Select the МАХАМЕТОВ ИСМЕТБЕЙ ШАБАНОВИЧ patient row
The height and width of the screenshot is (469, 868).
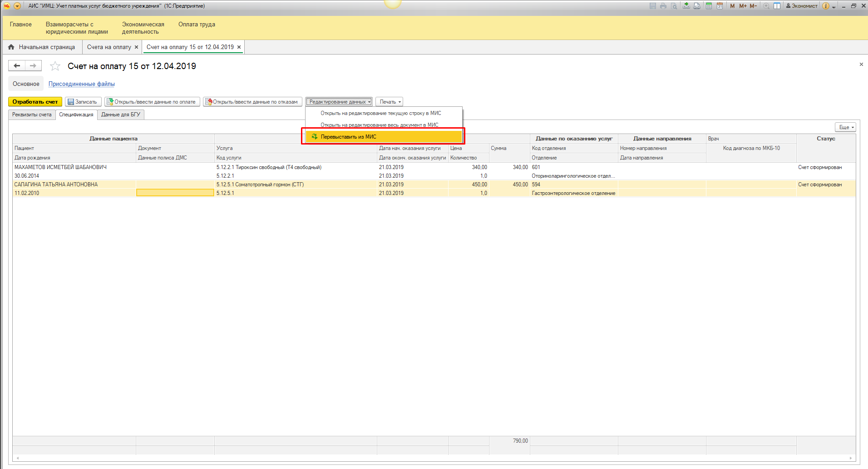pos(60,167)
